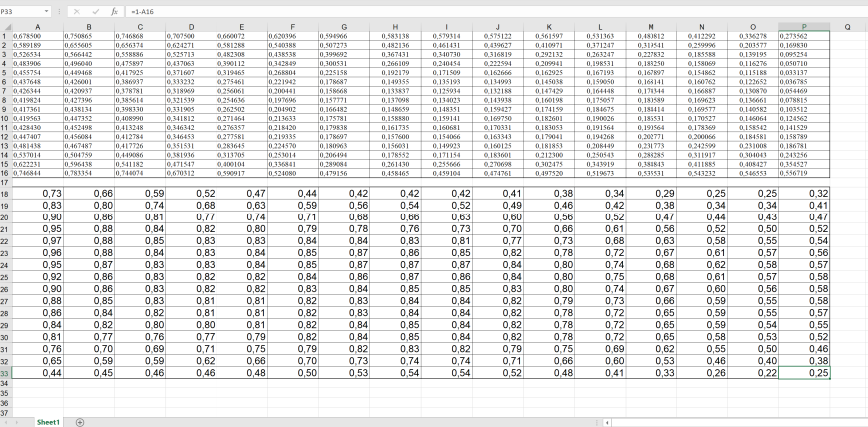The height and width of the screenshot is (427, 868).
Task: Select row 33 header
Action: [6, 373]
